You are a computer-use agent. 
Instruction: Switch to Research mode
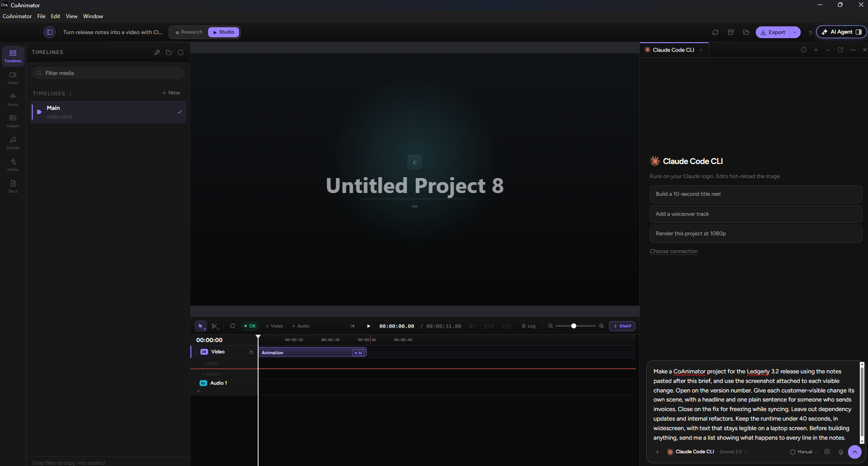(189, 32)
